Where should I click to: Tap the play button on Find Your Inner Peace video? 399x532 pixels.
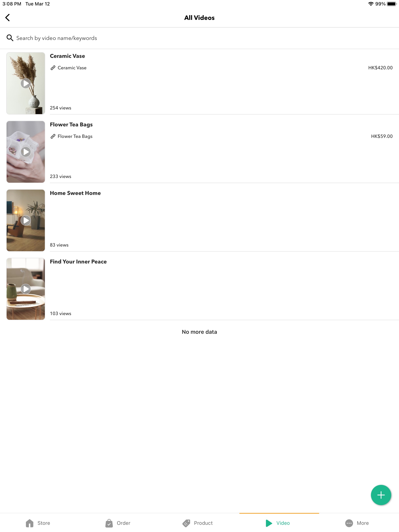[x=26, y=289]
